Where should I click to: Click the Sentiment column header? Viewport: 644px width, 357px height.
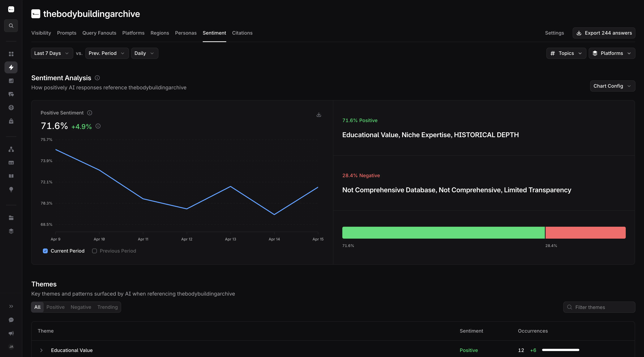[471, 331]
